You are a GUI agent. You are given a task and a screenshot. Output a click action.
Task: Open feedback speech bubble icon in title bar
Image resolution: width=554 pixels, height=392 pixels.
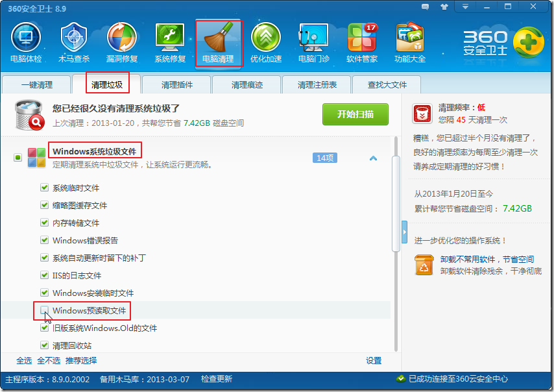click(x=426, y=6)
